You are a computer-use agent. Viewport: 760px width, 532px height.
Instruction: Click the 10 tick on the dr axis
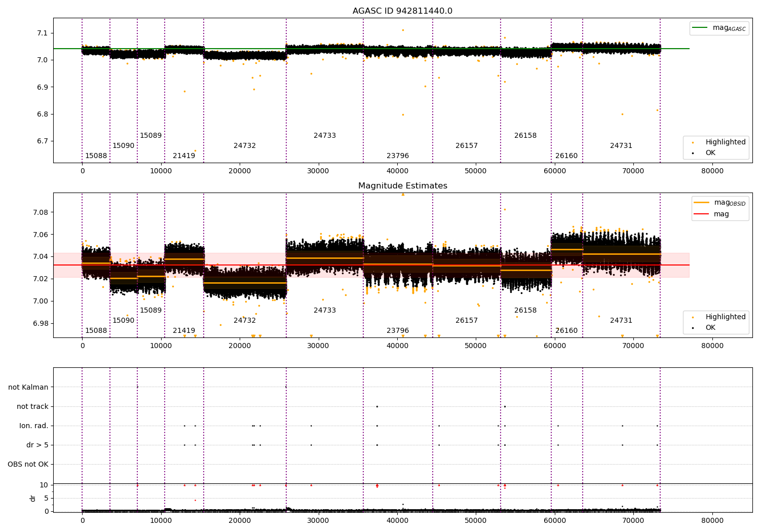click(x=44, y=485)
